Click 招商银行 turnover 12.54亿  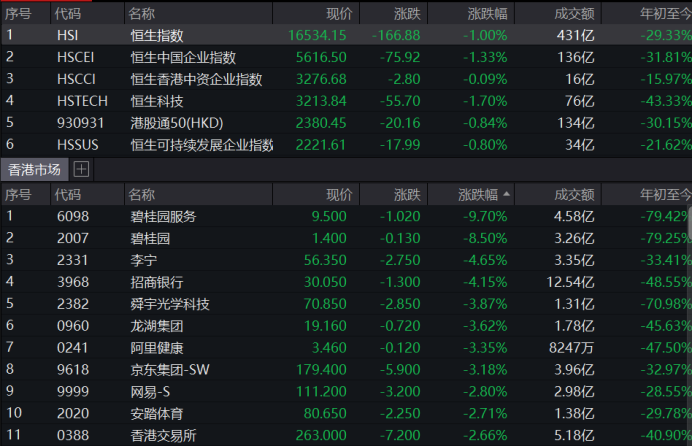(x=570, y=282)
